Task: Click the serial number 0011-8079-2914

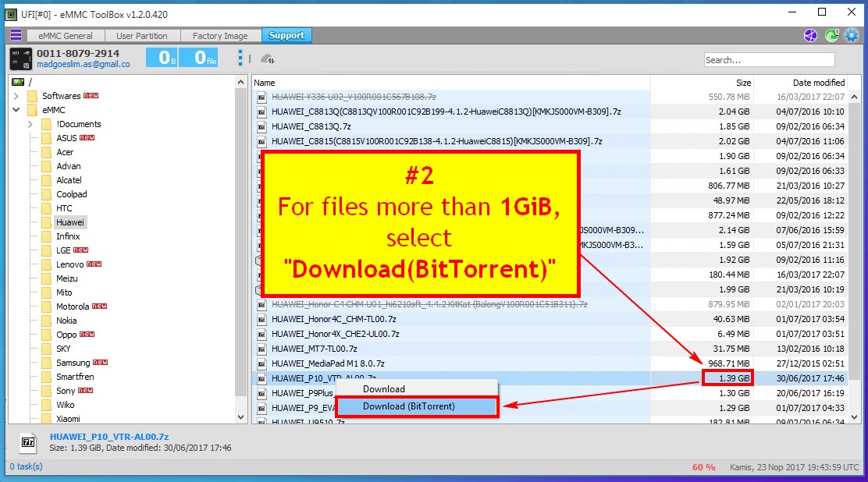Action: pyautogui.click(x=78, y=53)
